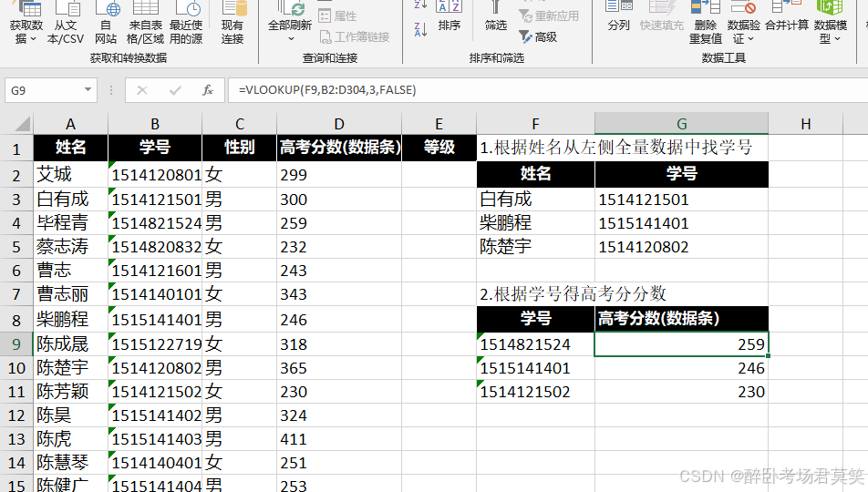This screenshot has width=868, height=492.
Task: Open 高级 advanced filter
Action: (x=538, y=37)
